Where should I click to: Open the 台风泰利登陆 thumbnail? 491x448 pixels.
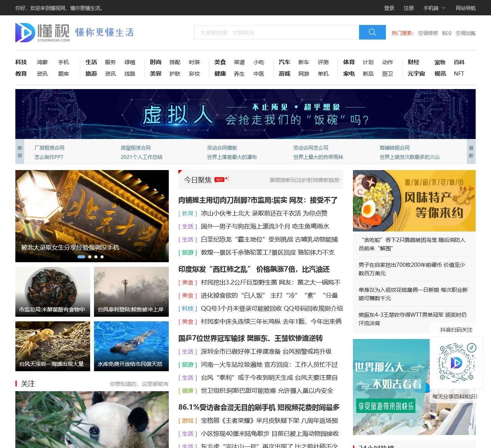click(x=131, y=292)
